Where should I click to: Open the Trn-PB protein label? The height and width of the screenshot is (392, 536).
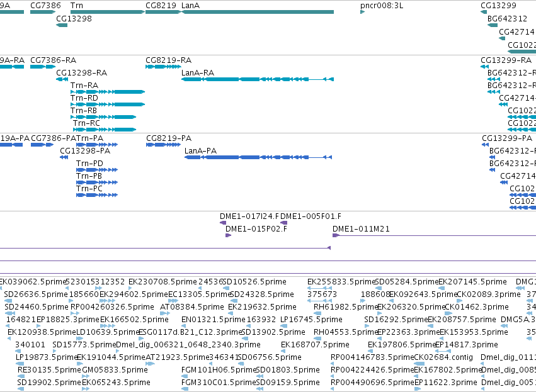(89, 176)
